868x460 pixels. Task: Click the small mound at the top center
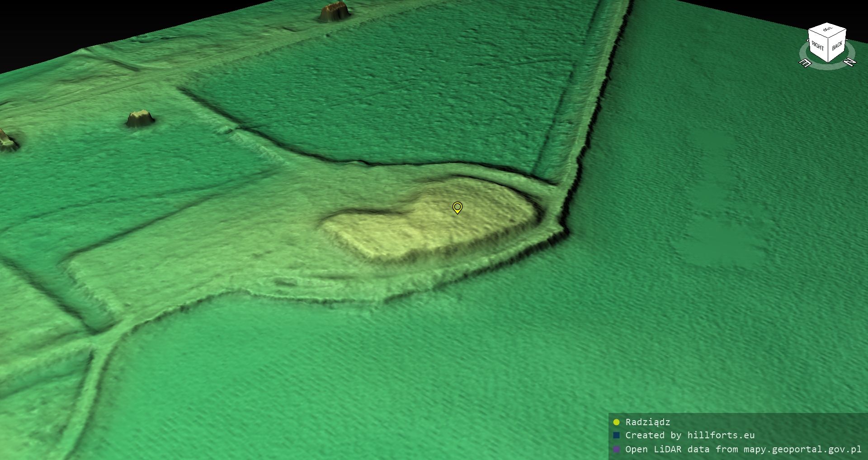point(335,11)
